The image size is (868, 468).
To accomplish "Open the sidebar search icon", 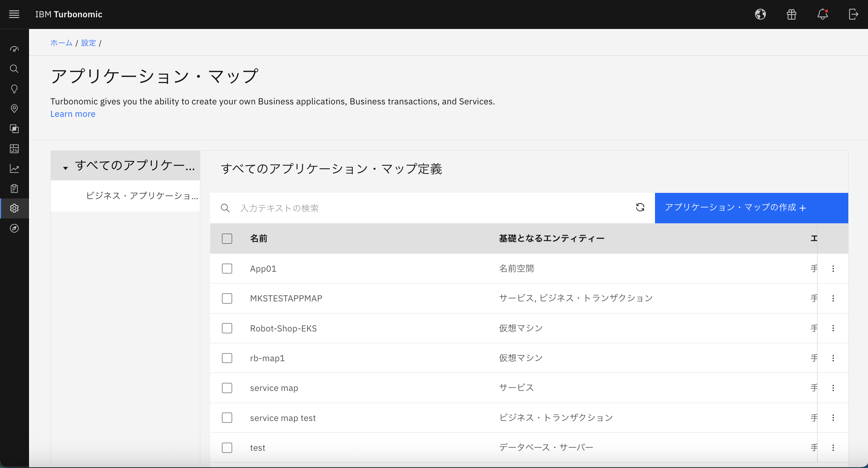I will (x=14, y=69).
